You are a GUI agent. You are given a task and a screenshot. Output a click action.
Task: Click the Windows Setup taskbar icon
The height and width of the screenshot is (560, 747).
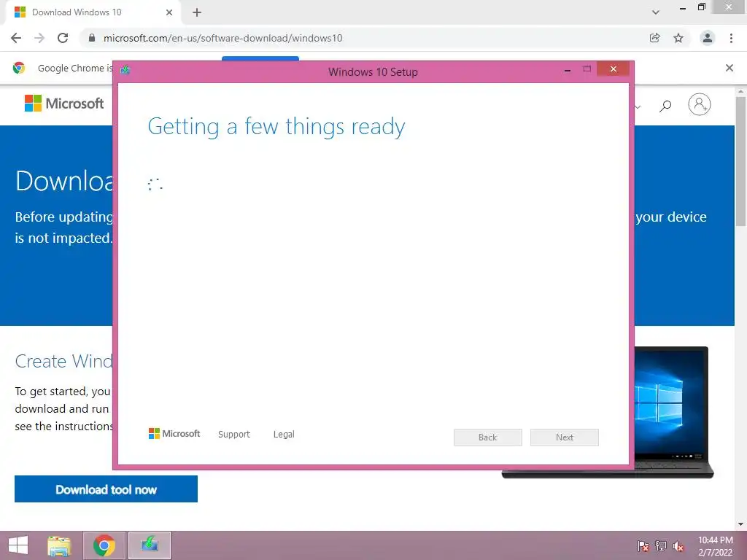[x=150, y=545]
